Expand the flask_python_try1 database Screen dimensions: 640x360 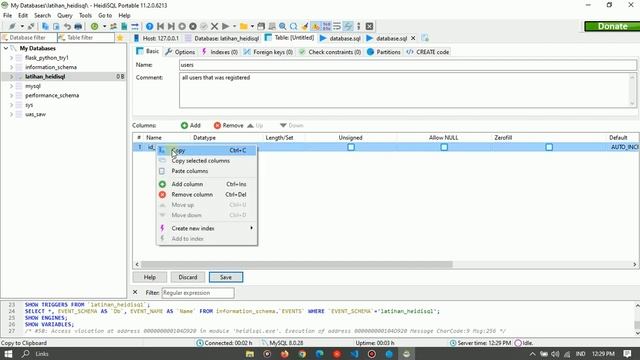(11, 58)
